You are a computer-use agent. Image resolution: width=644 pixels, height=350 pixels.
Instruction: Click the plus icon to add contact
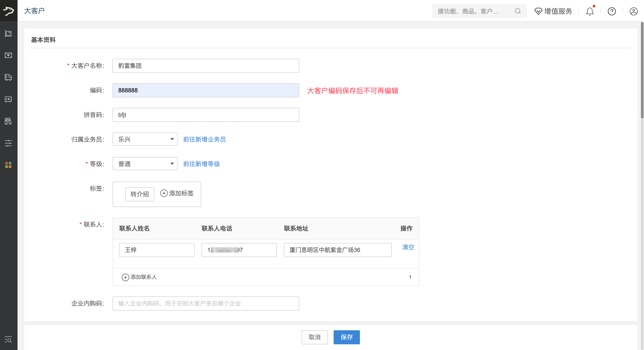pos(125,277)
